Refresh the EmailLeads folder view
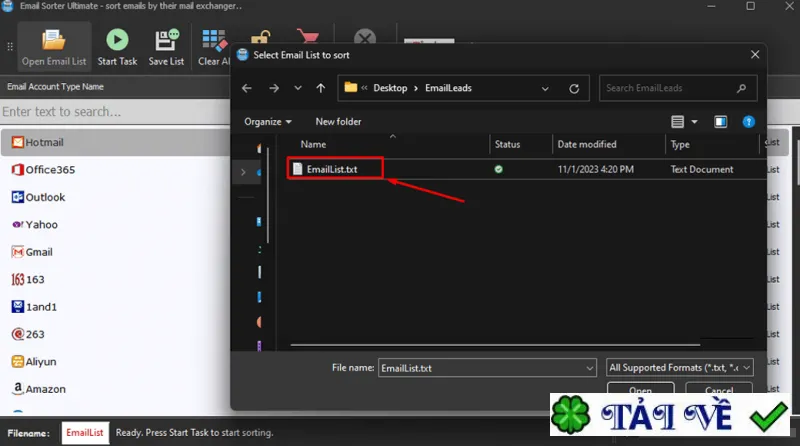Screen dimensions: 800x446 (x=574, y=88)
